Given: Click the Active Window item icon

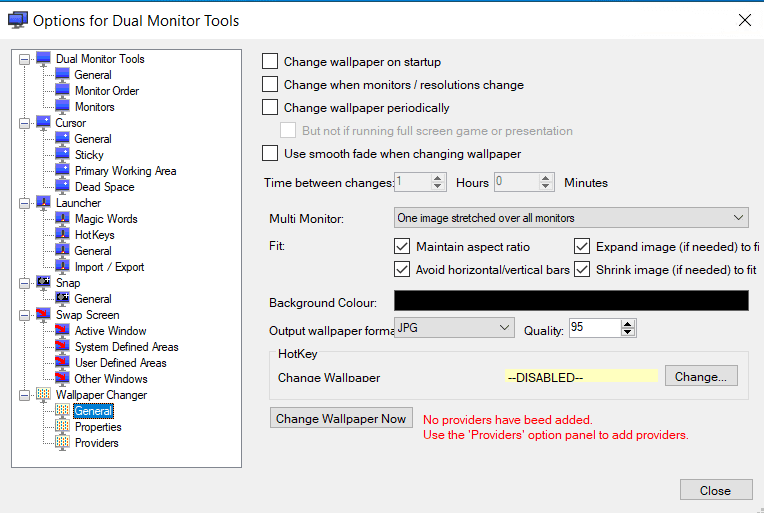Looking at the screenshot, I should coord(63,331).
